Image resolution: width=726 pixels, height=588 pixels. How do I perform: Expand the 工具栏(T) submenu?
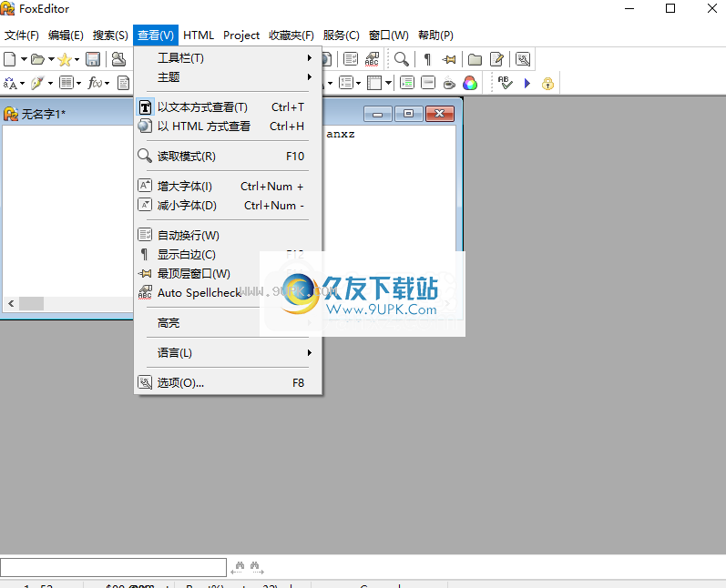(228, 58)
